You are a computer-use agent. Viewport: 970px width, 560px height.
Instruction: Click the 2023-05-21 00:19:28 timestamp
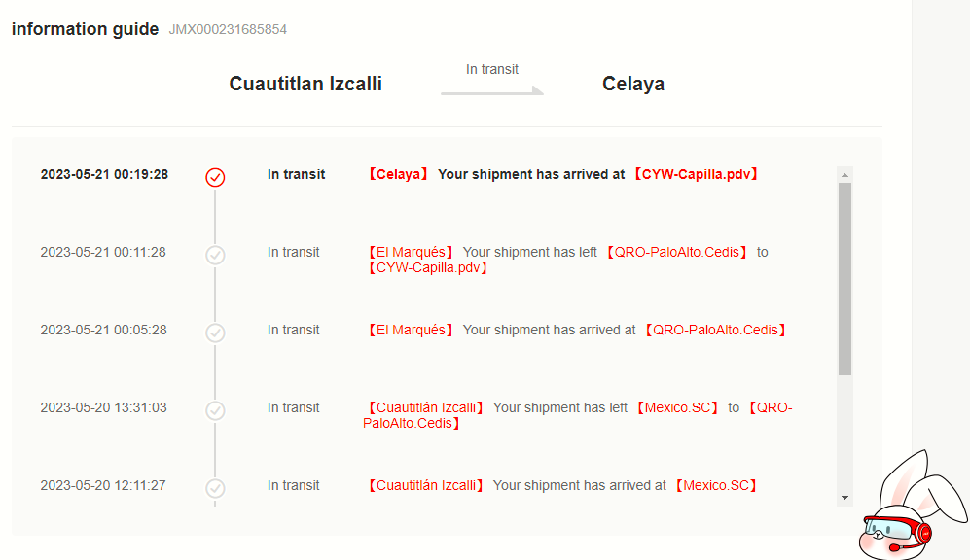104,175
